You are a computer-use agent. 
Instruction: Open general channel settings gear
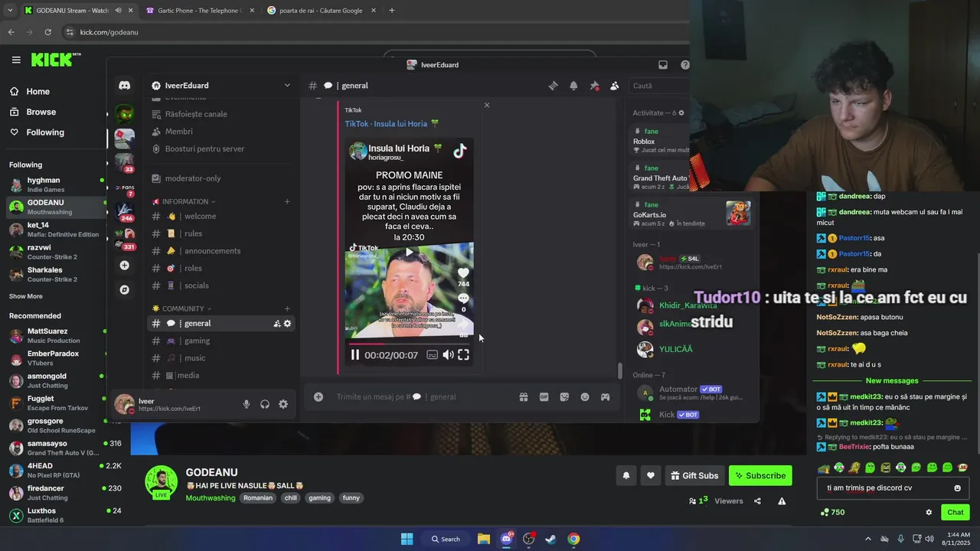click(288, 324)
